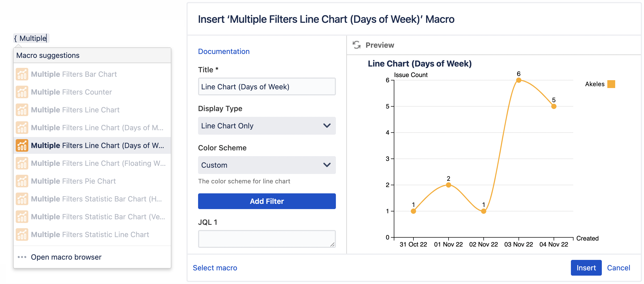The image size is (644, 284).
Task: Click the Select macro link
Action: [x=215, y=268]
